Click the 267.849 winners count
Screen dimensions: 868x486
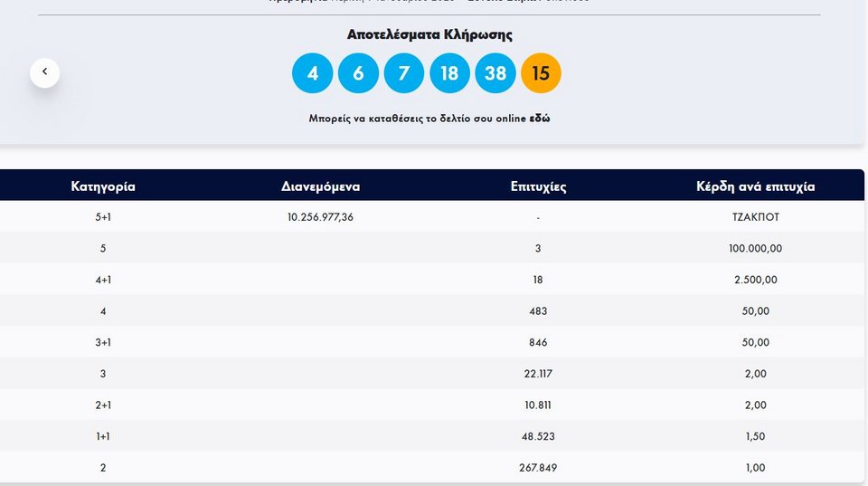tap(538, 468)
